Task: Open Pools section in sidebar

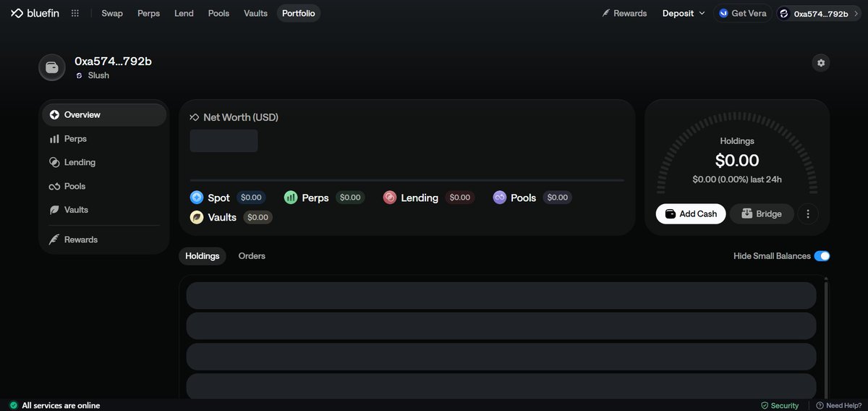Action: [104, 186]
